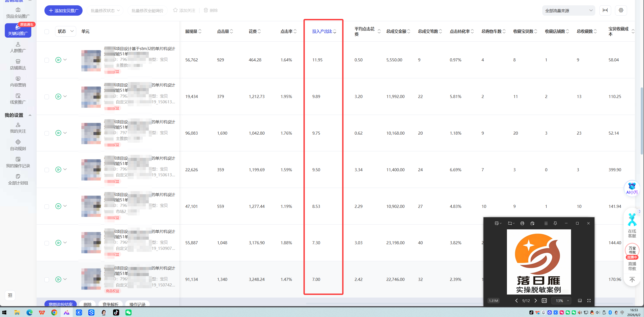Screen dimensions: 644x317
Task: Select the row with 55,887 impressions
Action: [x=47, y=243]
